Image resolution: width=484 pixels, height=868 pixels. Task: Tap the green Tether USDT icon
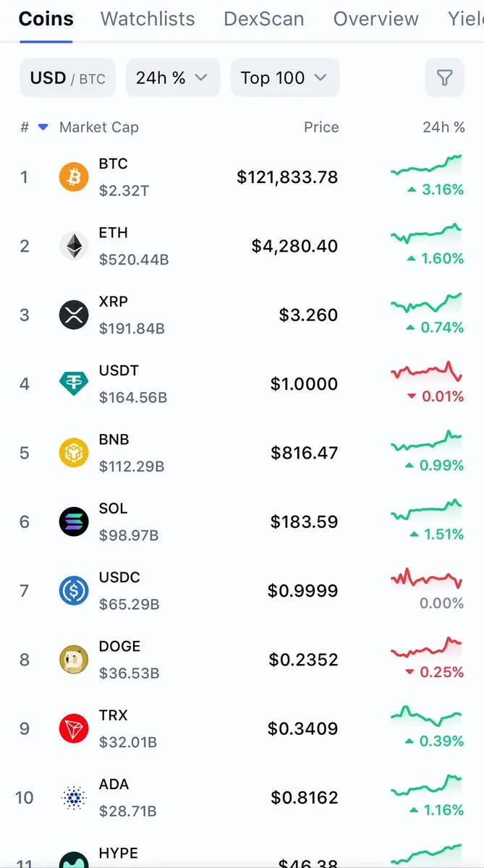click(x=74, y=384)
